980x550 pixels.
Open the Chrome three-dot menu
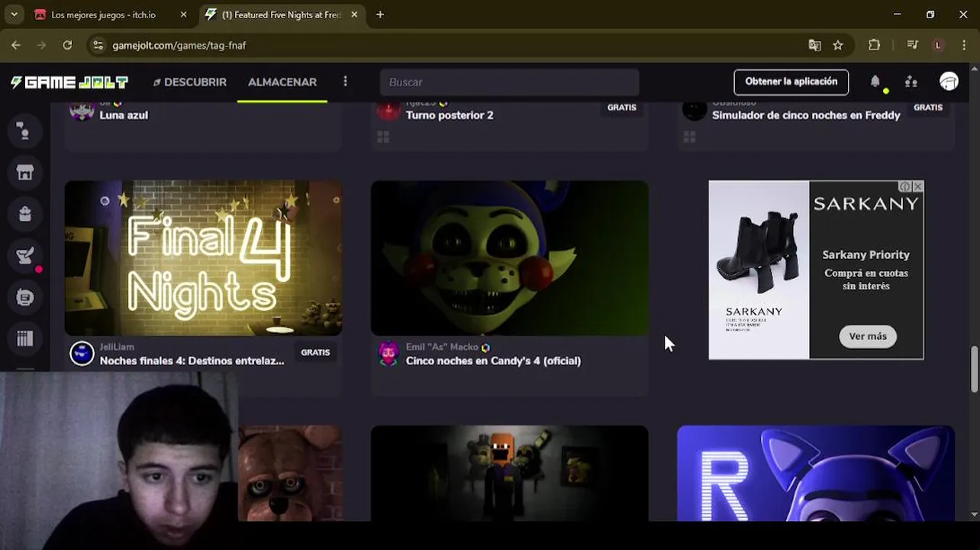tap(963, 45)
